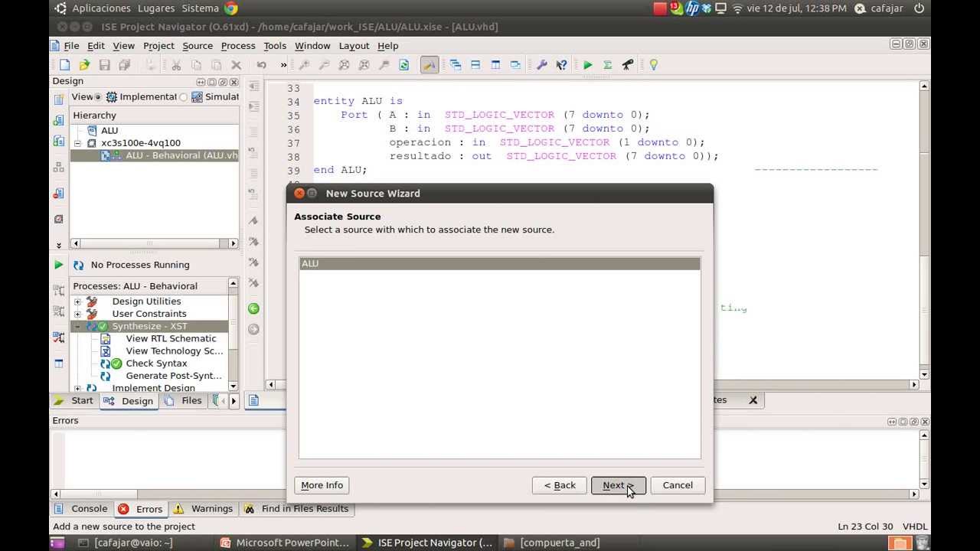Image resolution: width=980 pixels, height=551 pixels.
Task: Collapse the Synthesize - XST node
Action: pos(77,327)
